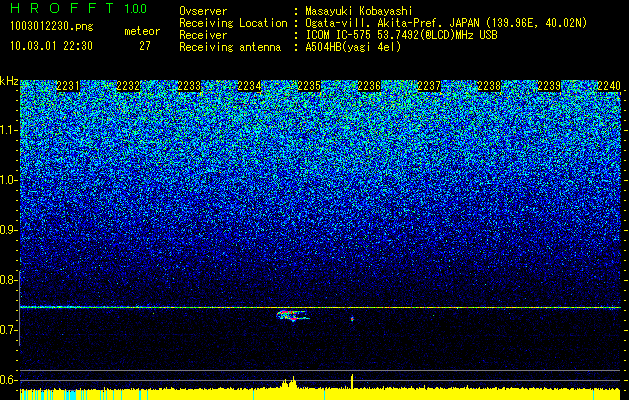Screen dimensions: 629x400
Task: Click the double power bump below 2235
Action: (289, 383)
